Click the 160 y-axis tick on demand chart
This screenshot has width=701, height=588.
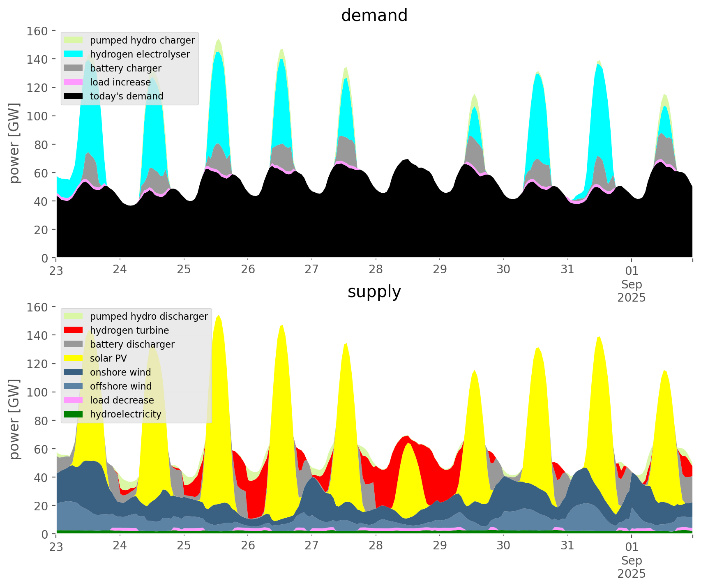pyautogui.click(x=37, y=31)
